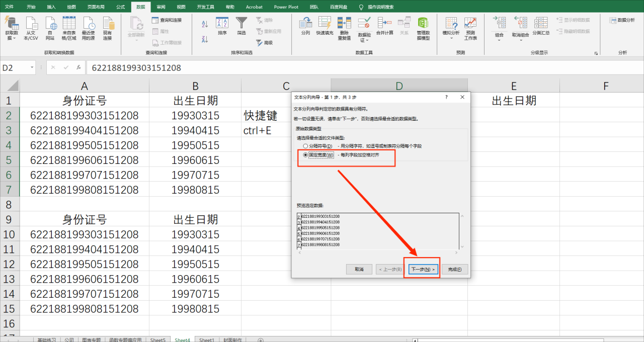644x342 pixels.
Task: Add a new sheet with plus icon
Action: click(x=260, y=340)
